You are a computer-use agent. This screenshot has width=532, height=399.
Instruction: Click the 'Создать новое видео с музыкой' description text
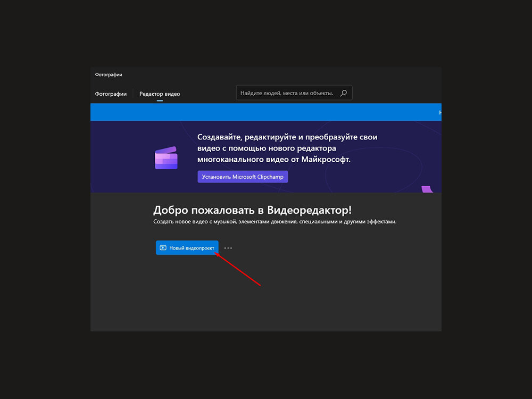coord(275,221)
